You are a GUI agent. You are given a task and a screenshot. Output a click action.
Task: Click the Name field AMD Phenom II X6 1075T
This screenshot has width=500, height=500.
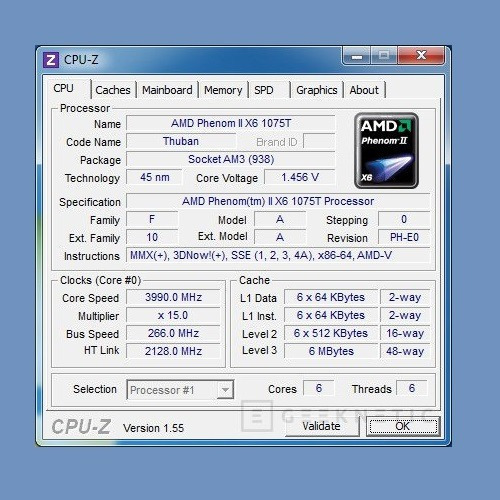click(x=231, y=123)
